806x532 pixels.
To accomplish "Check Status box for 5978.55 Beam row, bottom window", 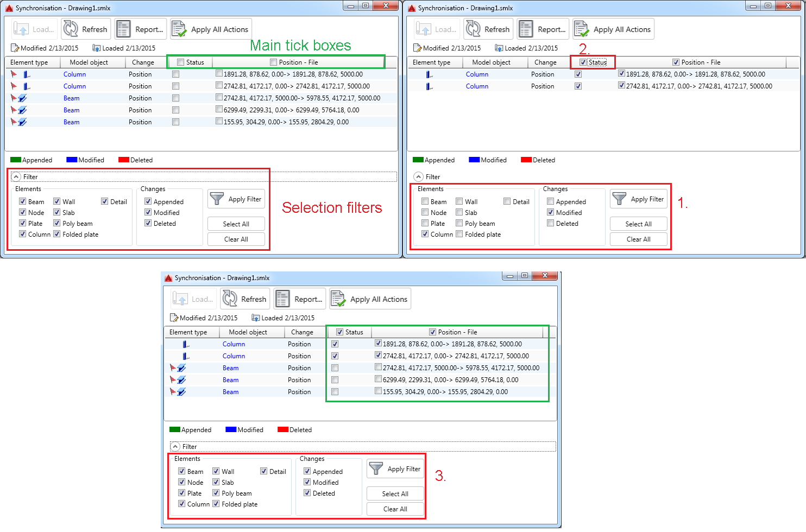I will [335, 368].
